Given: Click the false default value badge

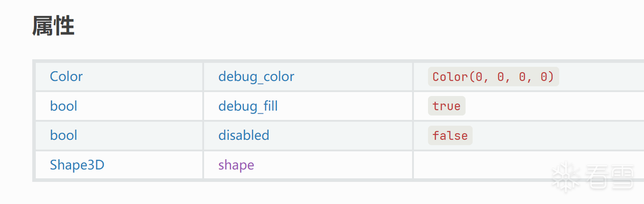Looking at the screenshot, I should click(450, 135).
